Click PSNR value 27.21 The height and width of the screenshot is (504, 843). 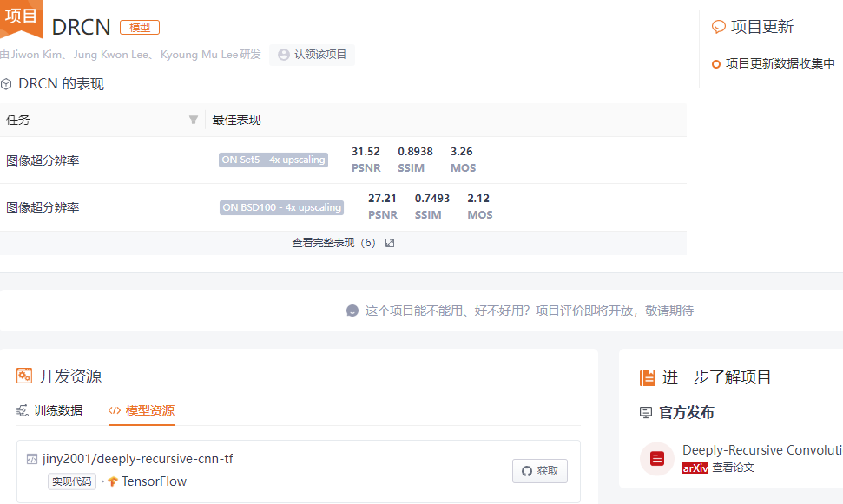(382, 199)
